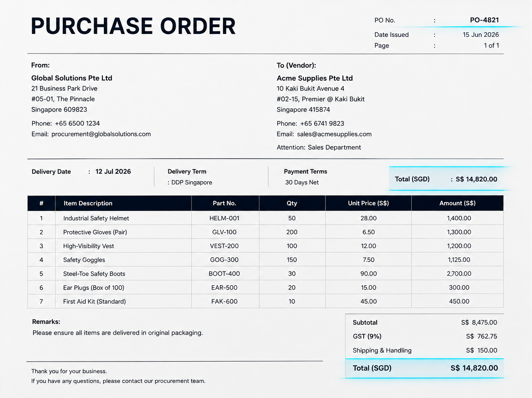
Task: Click the page value 1 of 1
Action: click(x=491, y=45)
